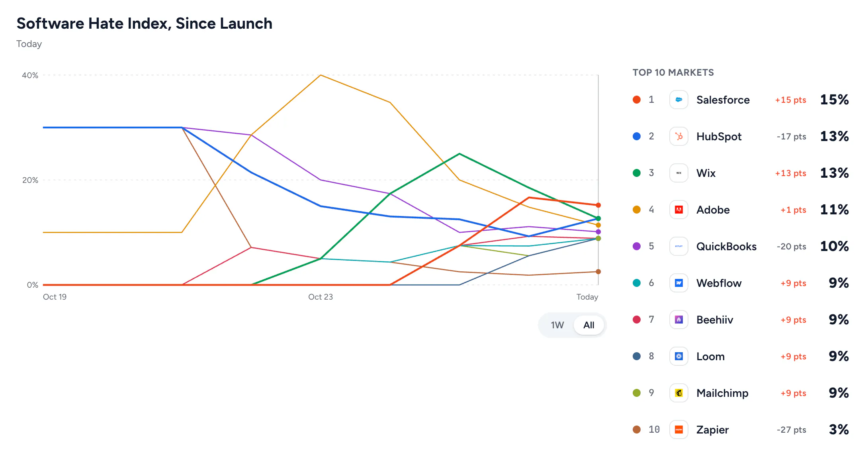This screenshot has height=459, width=868.
Task: Click HubSpot's '-17 pts' change
Action: click(791, 136)
